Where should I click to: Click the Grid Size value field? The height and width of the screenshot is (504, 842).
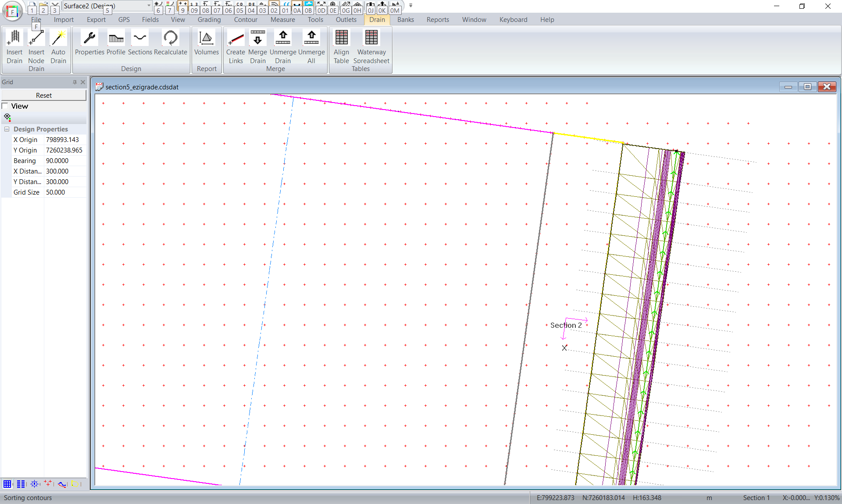(x=65, y=192)
